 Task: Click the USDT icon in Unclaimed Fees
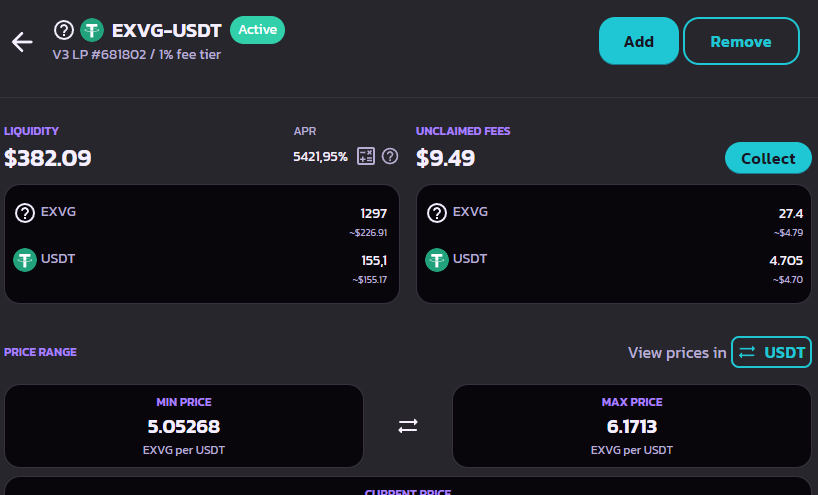tap(437, 260)
